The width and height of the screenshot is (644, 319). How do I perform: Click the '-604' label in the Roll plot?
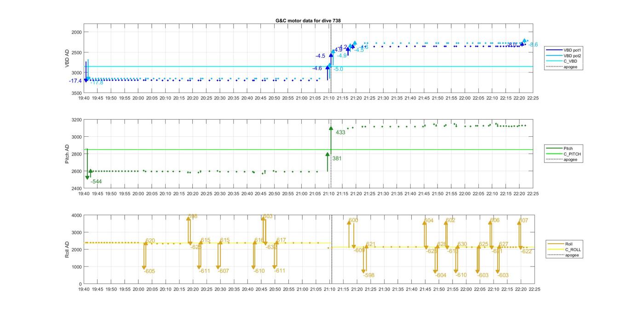(441, 275)
